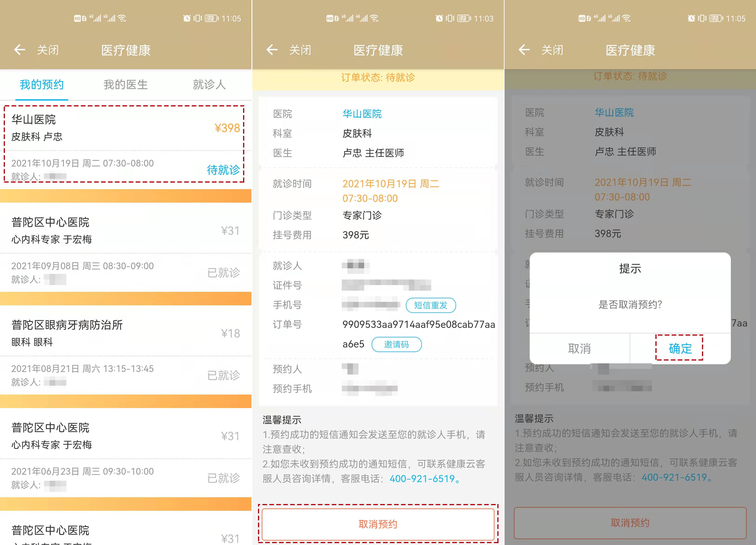The image size is (756, 545).
Task: Tap 温馨提示 heading on order detail screen
Action: click(x=282, y=420)
